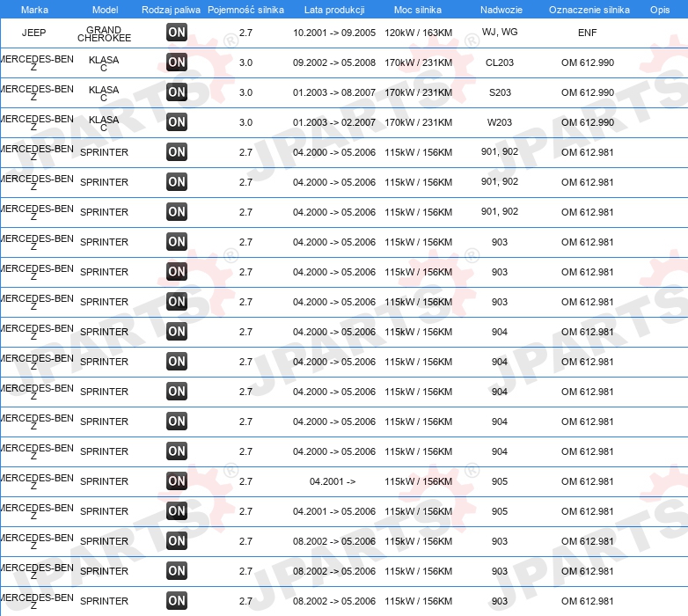Viewport: 688px width, 616px height.
Task: Click the Lata produkcji column header
Action: coord(334,10)
